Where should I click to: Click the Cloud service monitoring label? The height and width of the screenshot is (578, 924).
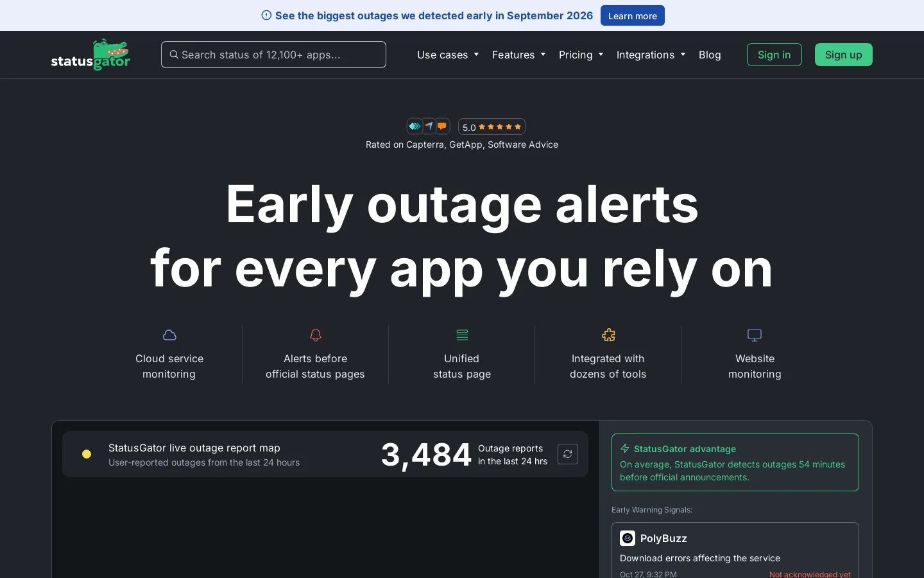point(169,366)
